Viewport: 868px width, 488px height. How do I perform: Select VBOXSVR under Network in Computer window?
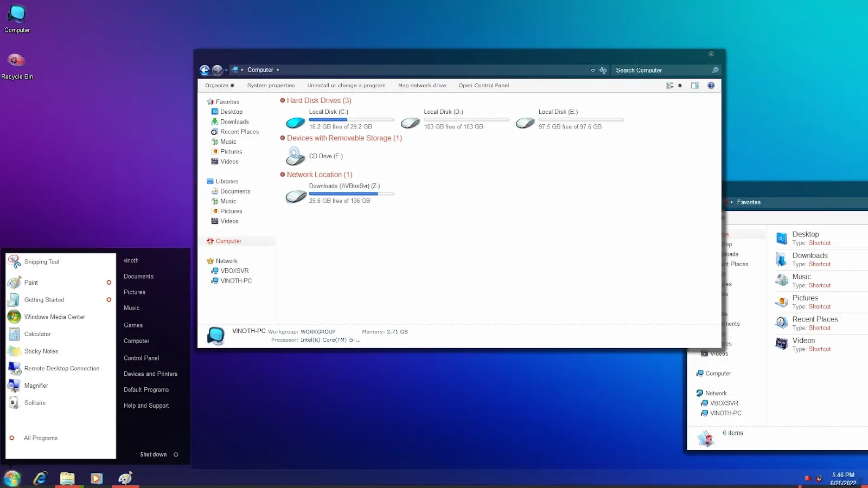[234, 271]
